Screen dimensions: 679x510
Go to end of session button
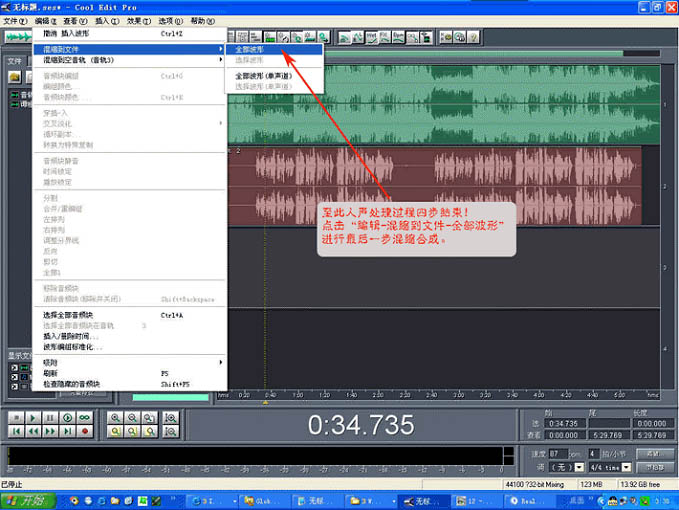(x=68, y=431)
